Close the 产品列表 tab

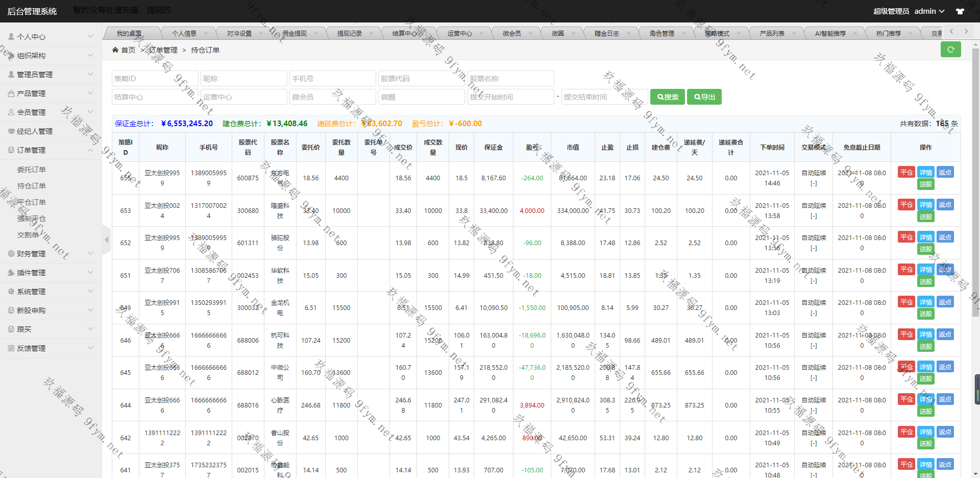tap(794, 34)
